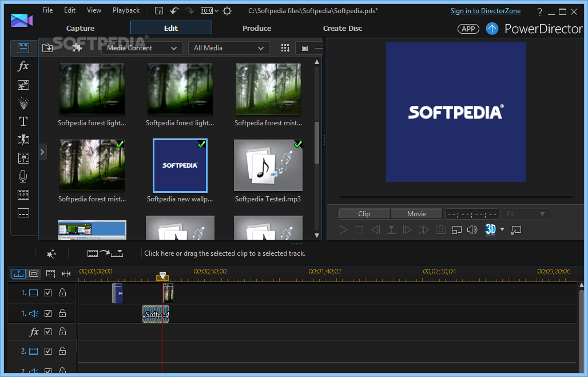Lock video track 1
Screen dimensions: 588x377
coord(62,292)
